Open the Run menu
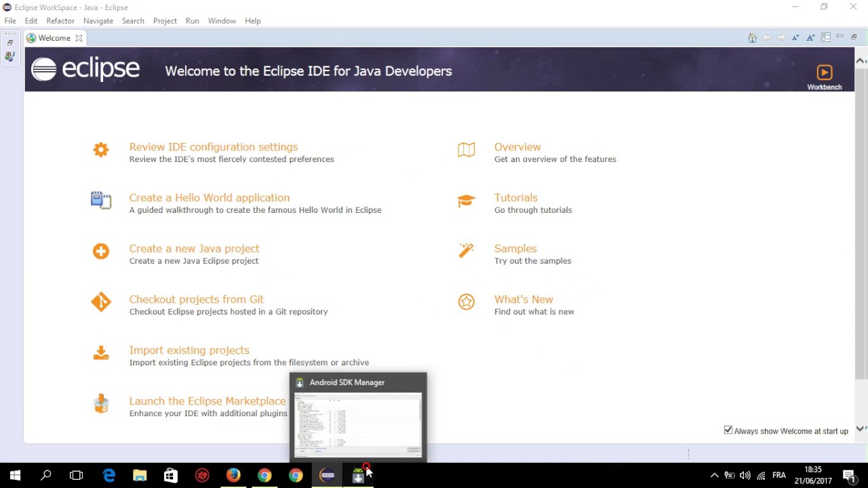 click(193, 21)
